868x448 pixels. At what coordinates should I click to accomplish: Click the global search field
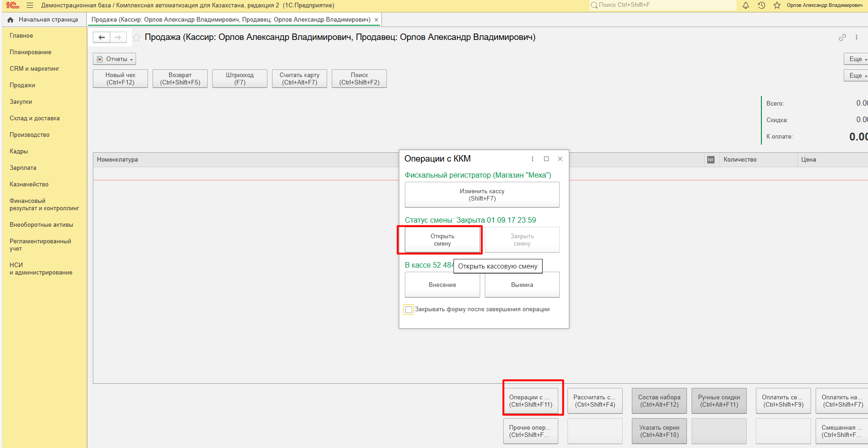[664, 5]
